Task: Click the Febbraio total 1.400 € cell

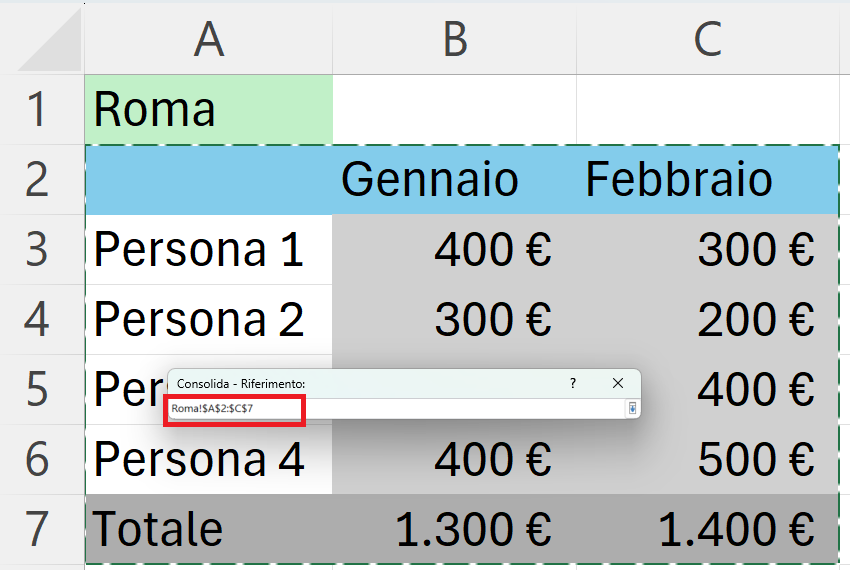Action: [707, 529]
